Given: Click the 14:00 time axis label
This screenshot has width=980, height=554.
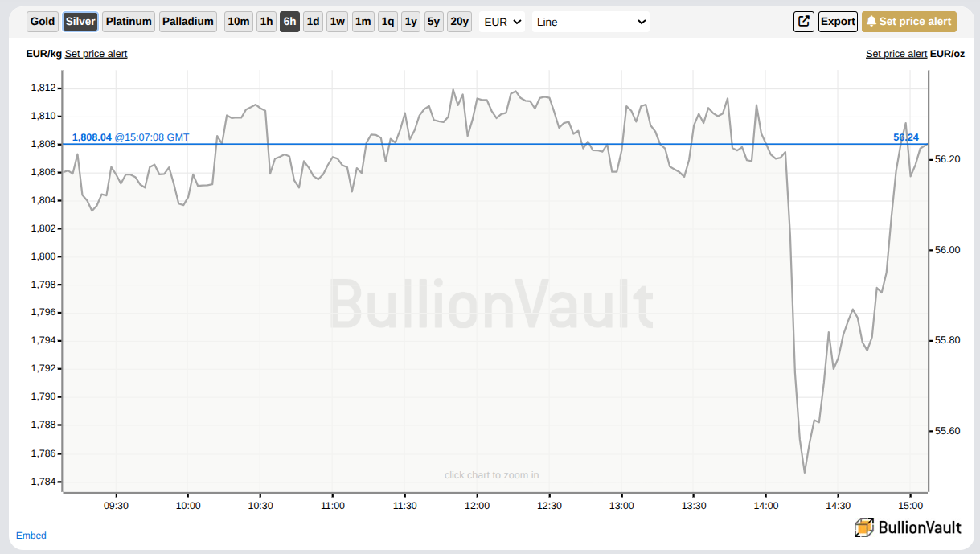Looking at the screenshot, I should [766, 506].
